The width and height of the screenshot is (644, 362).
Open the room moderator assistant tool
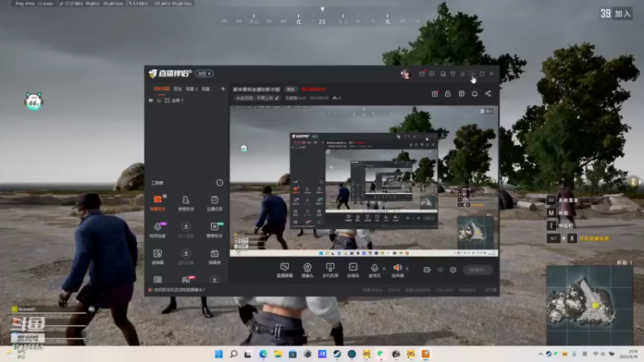coord(186,204)
